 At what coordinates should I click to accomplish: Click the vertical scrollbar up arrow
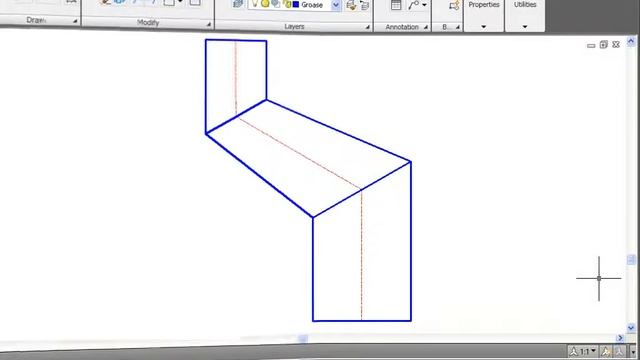[x=631, y=42]
